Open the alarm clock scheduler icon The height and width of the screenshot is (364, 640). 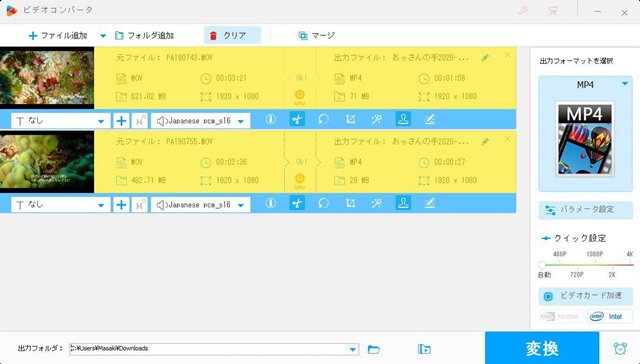pos(620,348)
